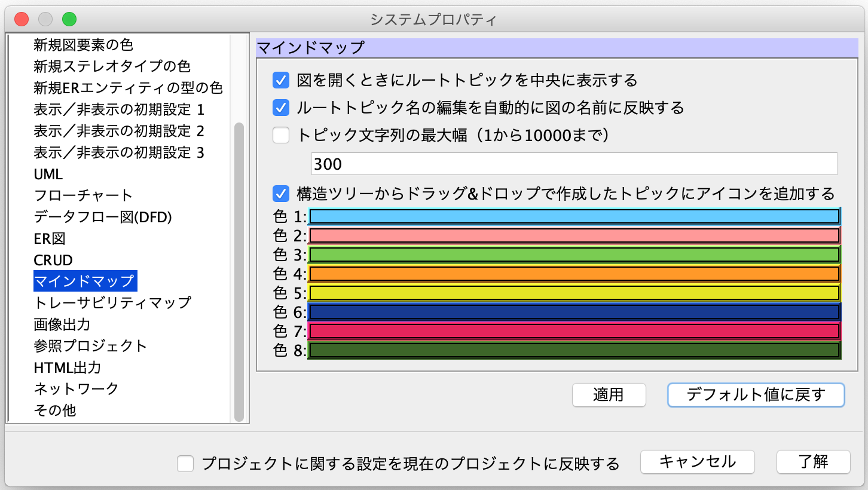Open the 画像出力 settings category

(62, 324)
